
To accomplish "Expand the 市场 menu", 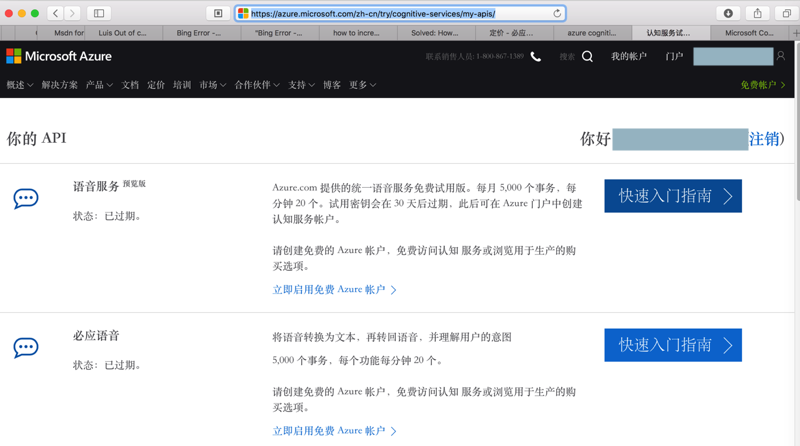I will pyautogui.click(x=213, y=85).
